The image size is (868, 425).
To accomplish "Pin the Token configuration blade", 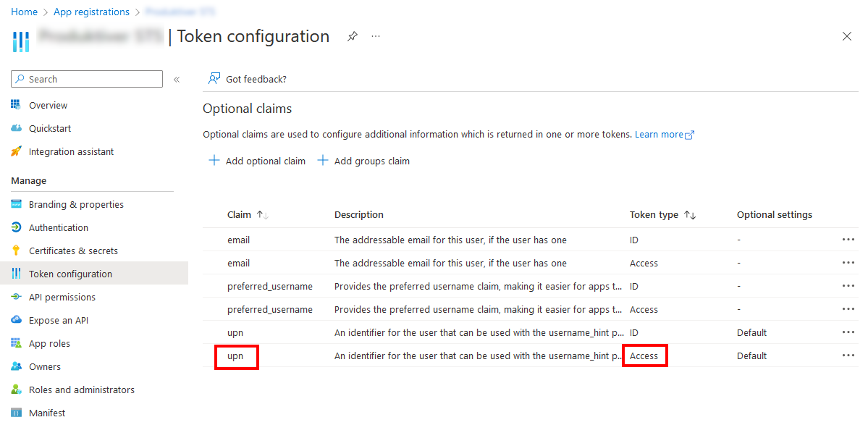I will 353,36.
